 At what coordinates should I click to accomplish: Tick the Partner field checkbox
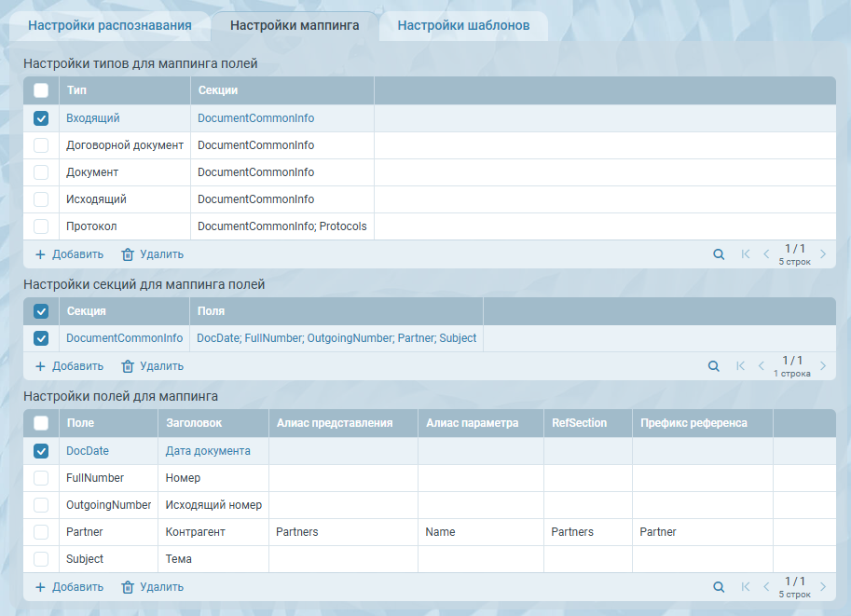41,532
